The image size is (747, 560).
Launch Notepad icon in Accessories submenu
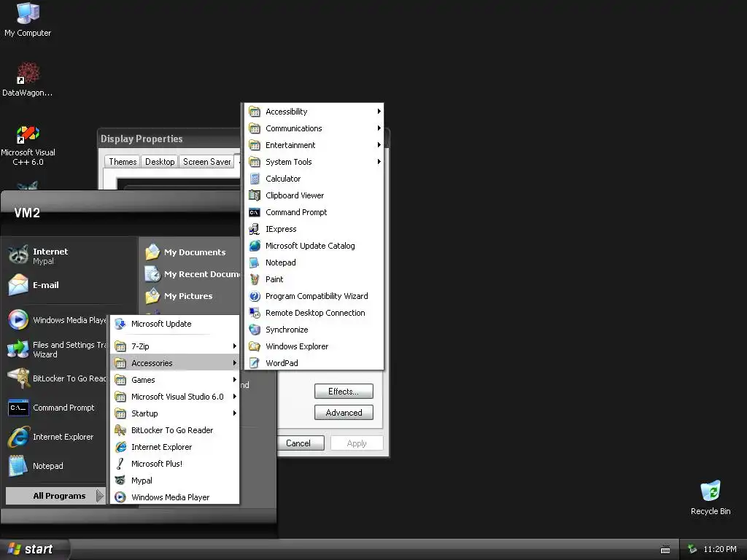click(x=255, y=262)
